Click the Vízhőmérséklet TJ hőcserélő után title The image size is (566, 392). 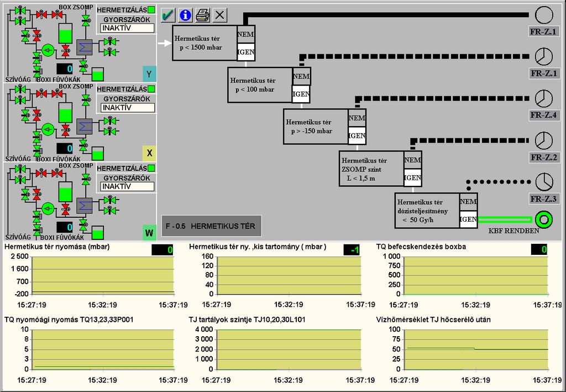pyautogui.click(x=433, y=320)
